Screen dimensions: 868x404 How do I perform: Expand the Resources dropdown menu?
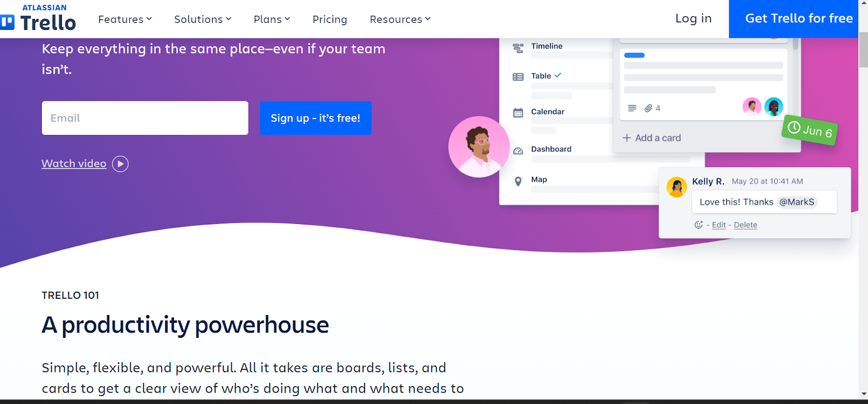[400, 20]
